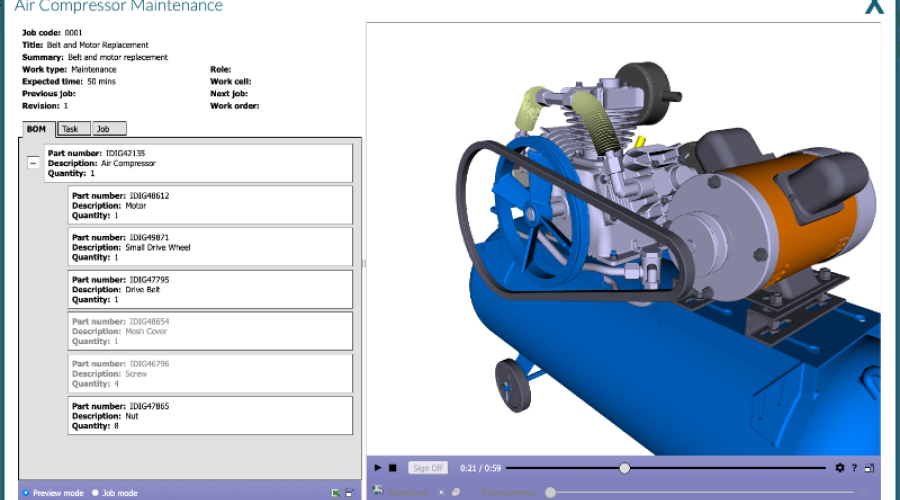Viewport: 900px width, 500px height.
Task: Open the BOM tab
Action: tap(37, 129)
